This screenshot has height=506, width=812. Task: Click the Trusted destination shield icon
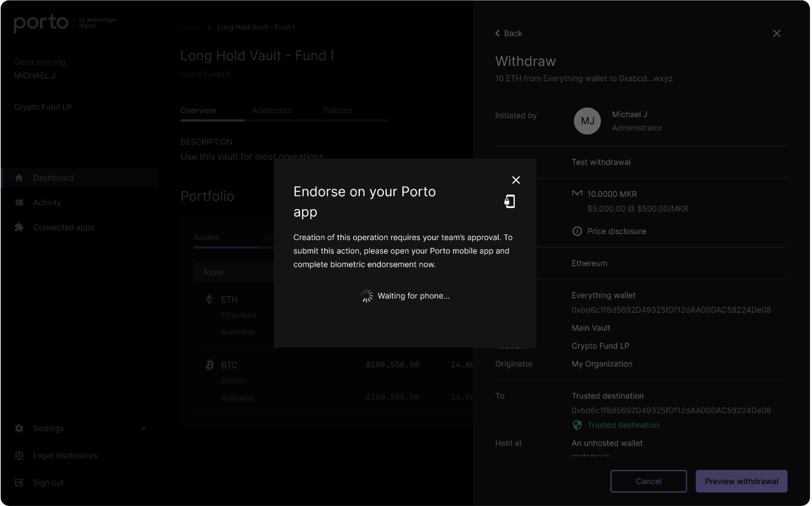pos(577,425)
